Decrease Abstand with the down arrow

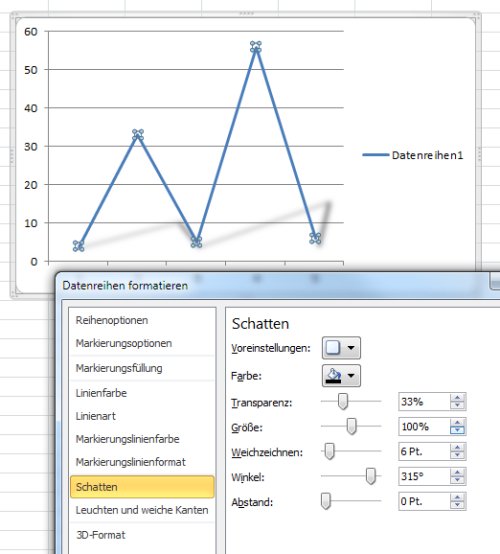pos(458,505)
